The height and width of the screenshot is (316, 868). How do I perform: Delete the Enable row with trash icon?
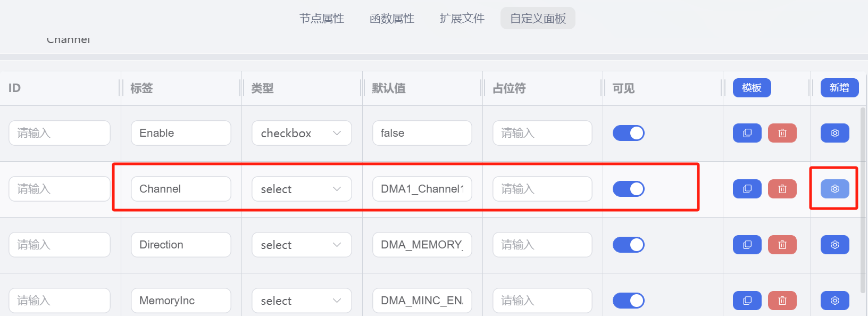click(x=782, y=133)
